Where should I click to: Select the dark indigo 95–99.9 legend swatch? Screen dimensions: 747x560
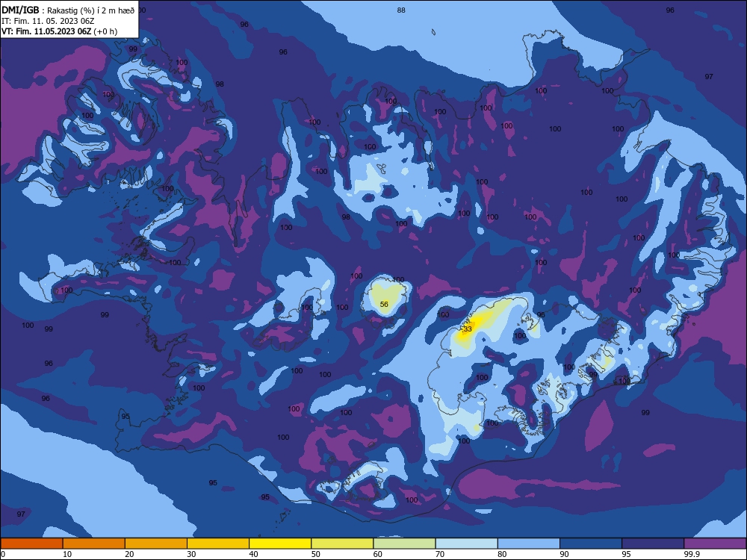tap(653, 544)
